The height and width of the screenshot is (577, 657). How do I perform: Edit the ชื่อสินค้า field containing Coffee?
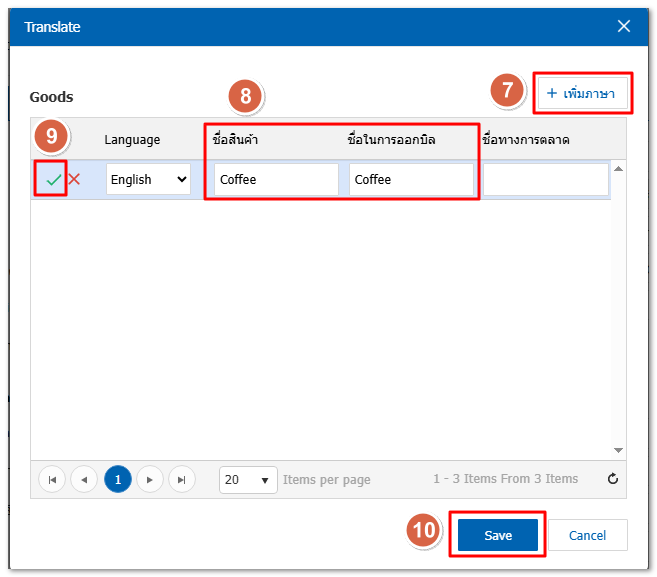276,180
